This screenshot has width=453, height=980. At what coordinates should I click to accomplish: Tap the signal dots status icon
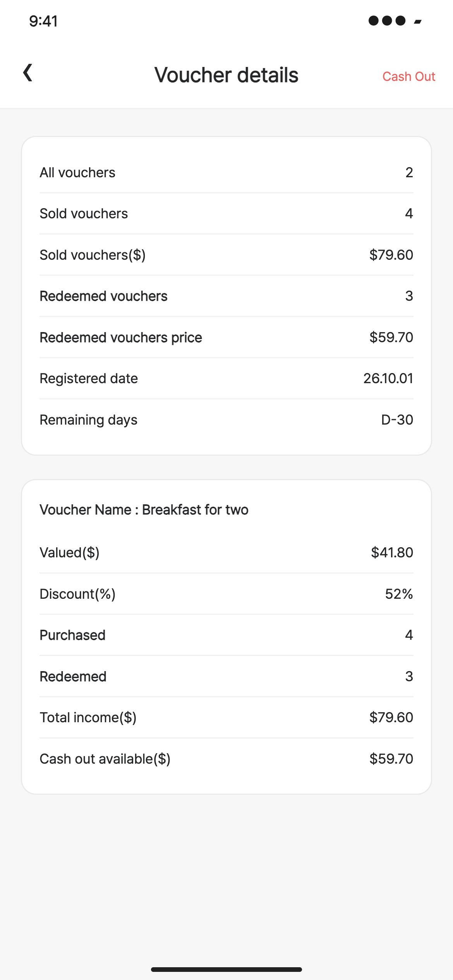(387, 21)
